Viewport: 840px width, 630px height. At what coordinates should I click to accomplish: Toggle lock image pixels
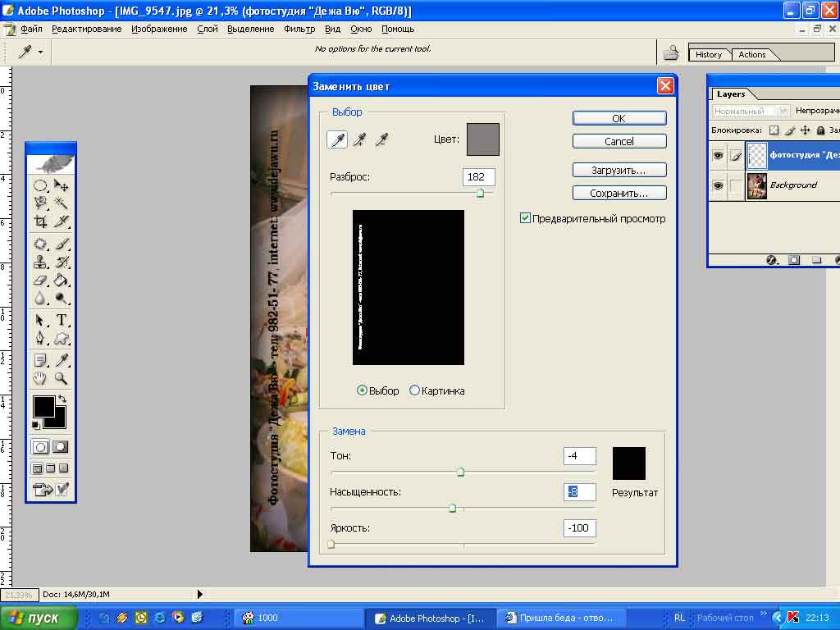[x=789, y=130]
